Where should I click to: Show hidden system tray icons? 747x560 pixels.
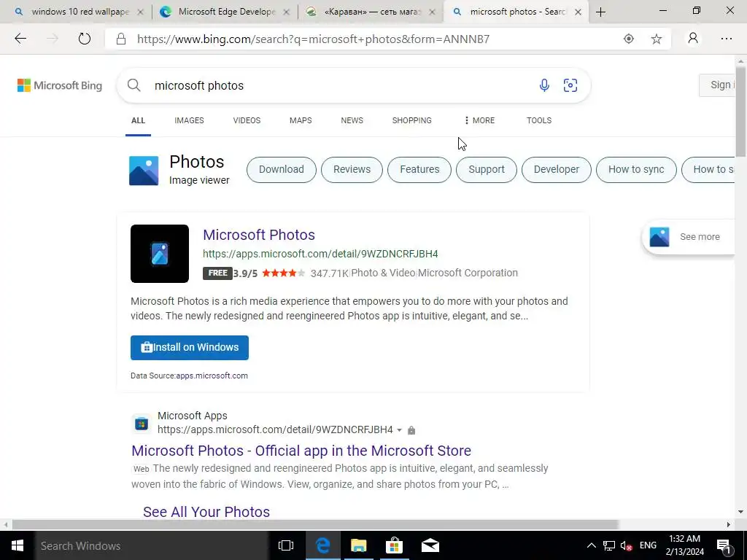click(591, 545)
